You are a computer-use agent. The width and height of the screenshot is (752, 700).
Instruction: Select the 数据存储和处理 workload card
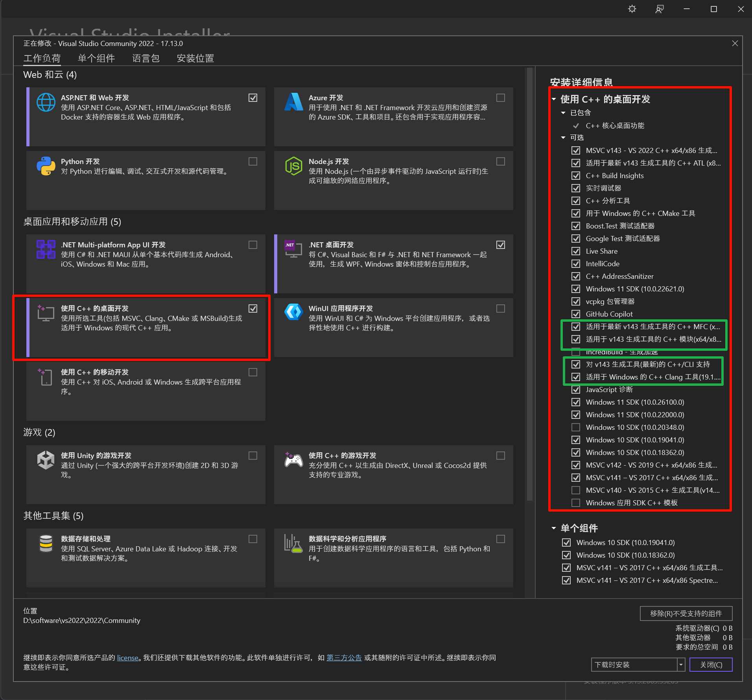[x=146, y=558]
